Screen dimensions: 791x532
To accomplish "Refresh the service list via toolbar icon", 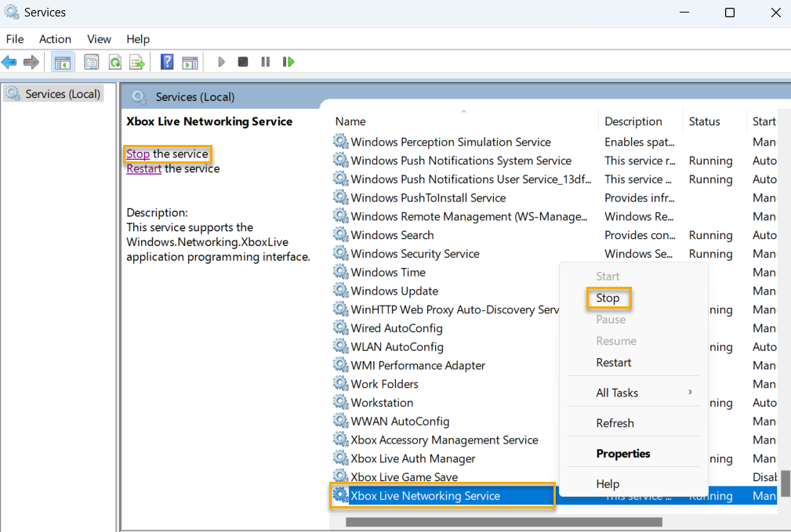I will (x=114, y=62).
